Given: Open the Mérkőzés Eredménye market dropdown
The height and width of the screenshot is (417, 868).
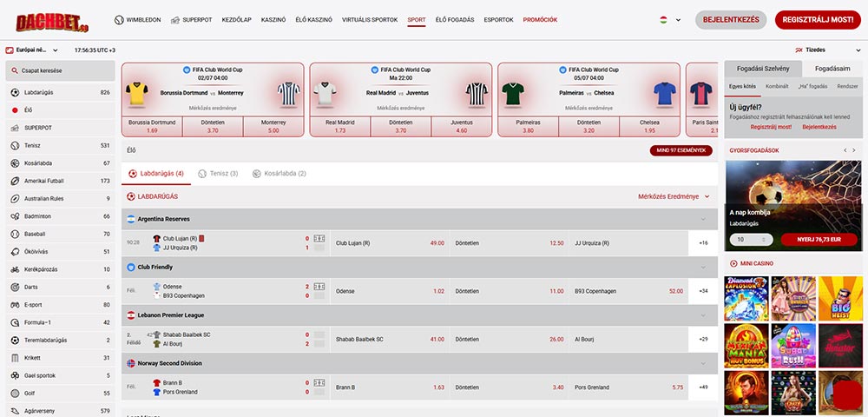Looking at the screenshot, I should point(674,197).
